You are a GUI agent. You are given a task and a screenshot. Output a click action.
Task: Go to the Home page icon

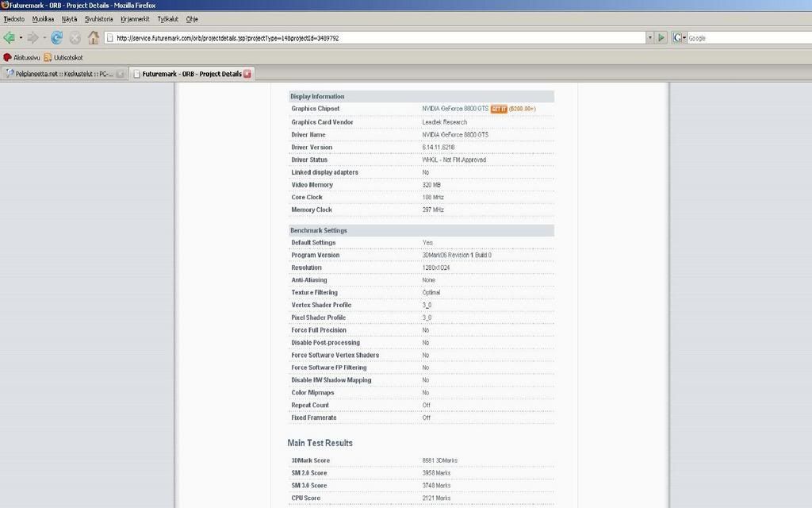click(94, 37)
